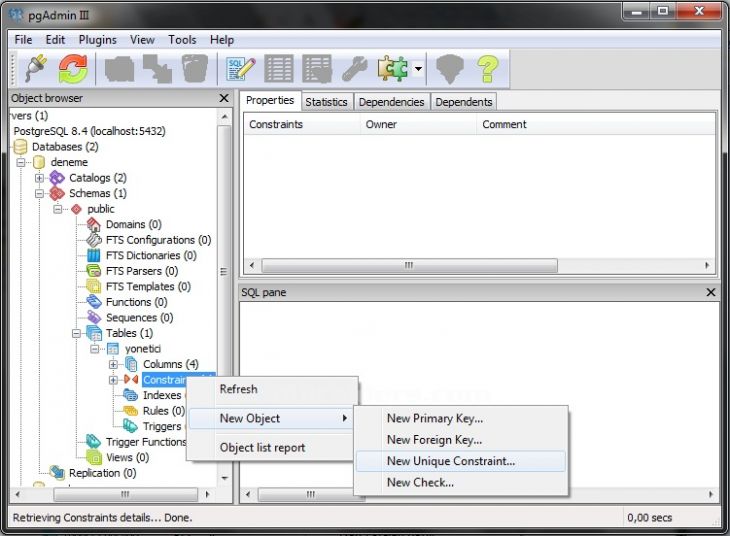Select New Unique Constraint... submenu item
The height and width of the screenshot is (536, 730).
[x=461, y=461]
